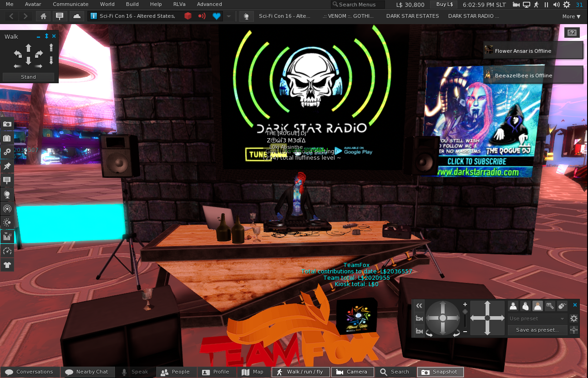Click the Buy L$ button
Screen dimensions: 588x378
tap(444, 4)
